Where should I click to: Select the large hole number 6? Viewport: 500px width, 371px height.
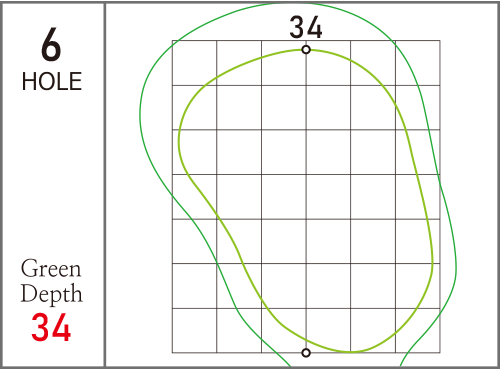(51, 45)
